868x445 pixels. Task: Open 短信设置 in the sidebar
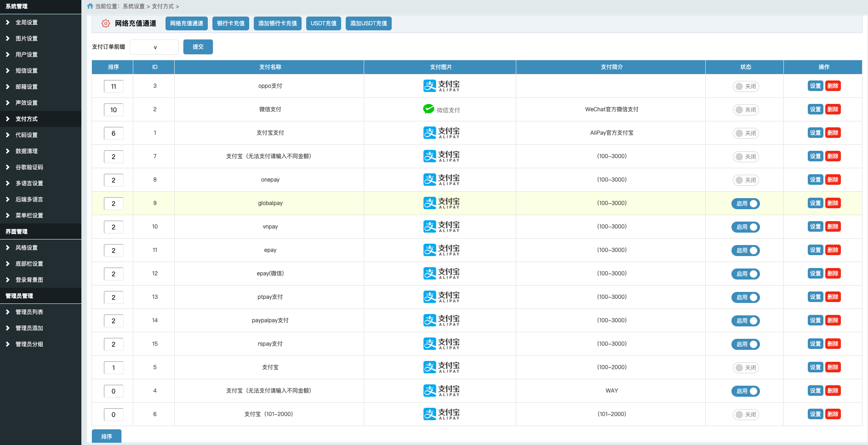point(40,71)
